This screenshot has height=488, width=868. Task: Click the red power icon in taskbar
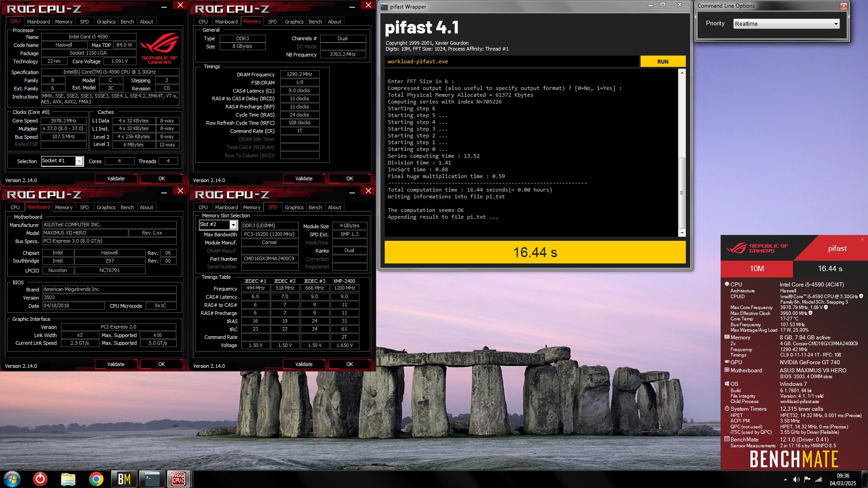click(40, 479)
